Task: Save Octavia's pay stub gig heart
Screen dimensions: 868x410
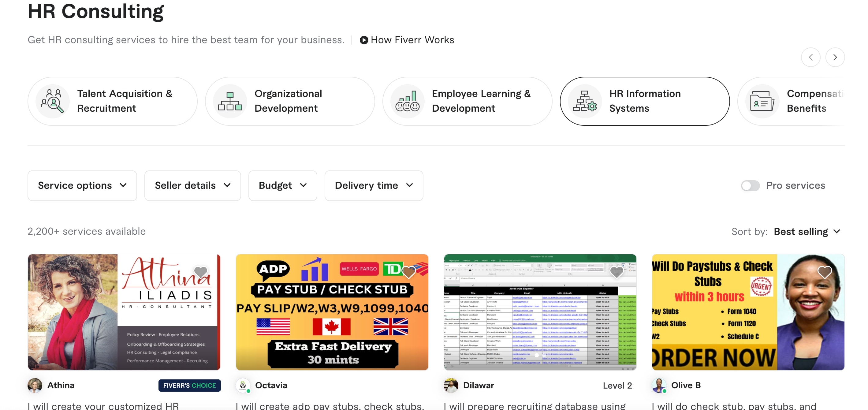Action: coord(409,271)
